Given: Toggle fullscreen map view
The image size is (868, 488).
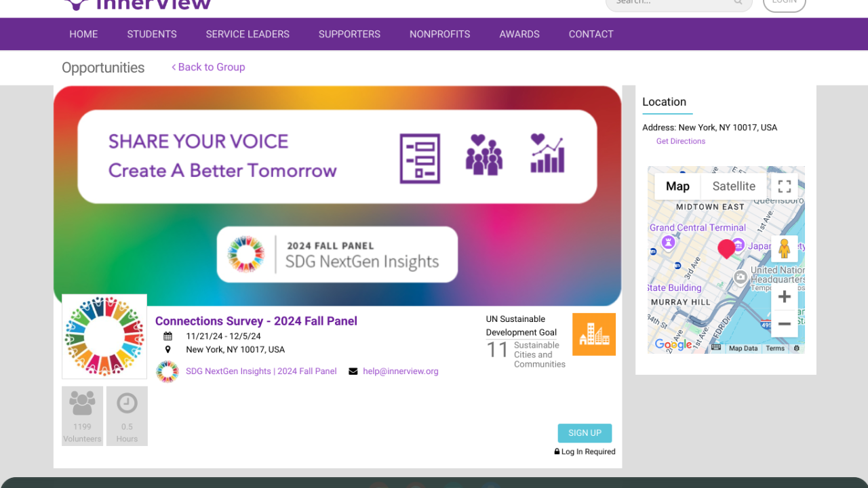Looking at the screenshot, I should (785, 186).
